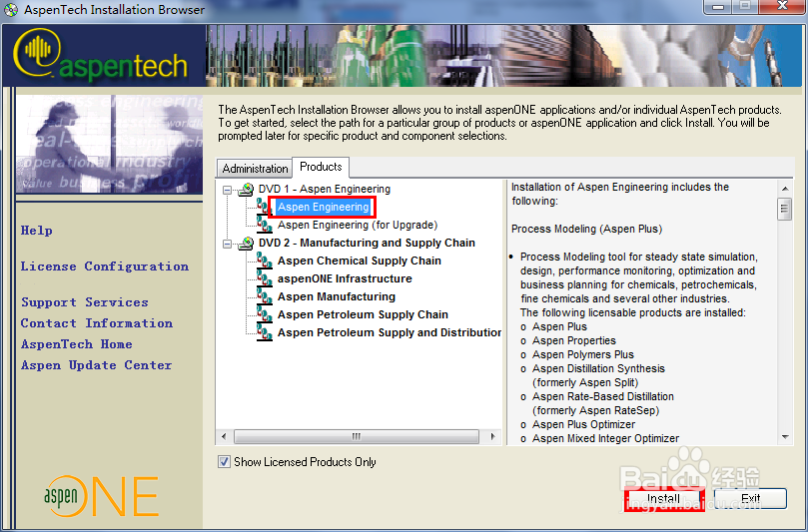The image size is (808, 532).
Task: Click description pane scroll-up arrow
Action: point(785,189)
